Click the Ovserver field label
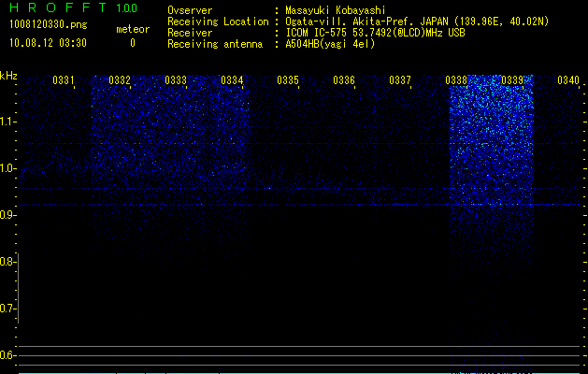The image size is (588, 374). [190, 10]
